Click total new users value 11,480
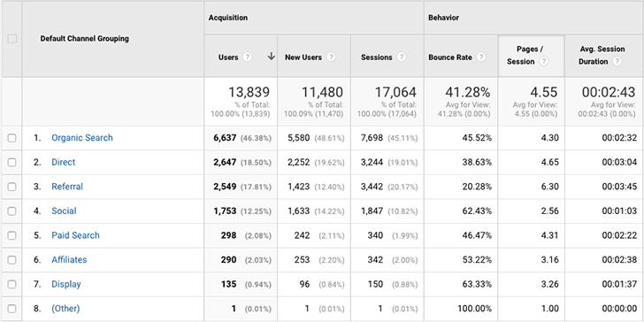 (x=322, y=92)
